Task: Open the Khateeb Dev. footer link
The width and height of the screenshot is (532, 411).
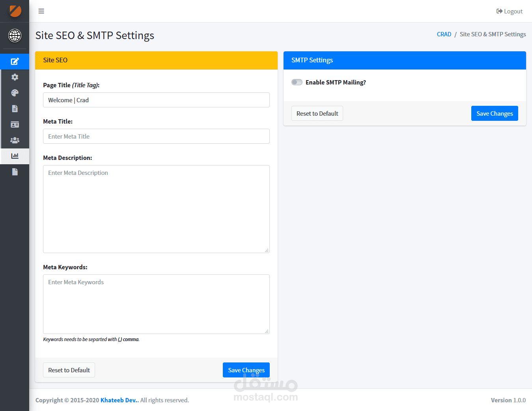Action: [x=119, y=400]
